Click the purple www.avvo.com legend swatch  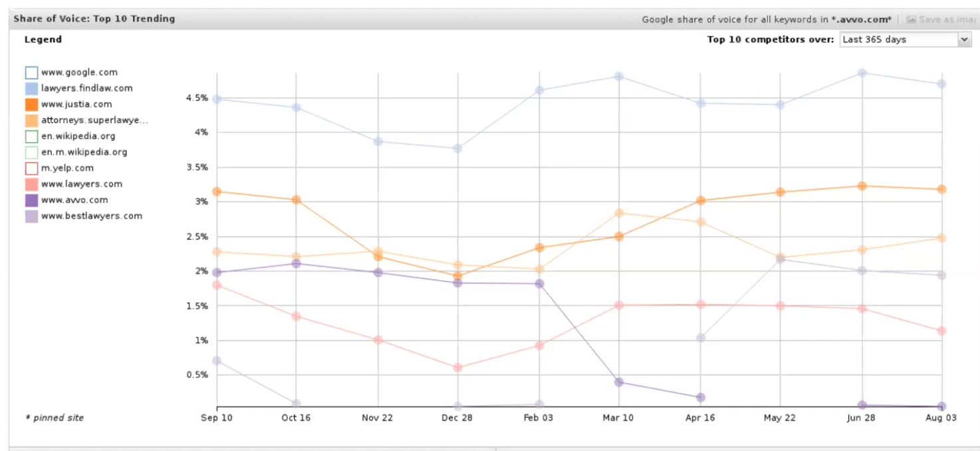point(31,200)
